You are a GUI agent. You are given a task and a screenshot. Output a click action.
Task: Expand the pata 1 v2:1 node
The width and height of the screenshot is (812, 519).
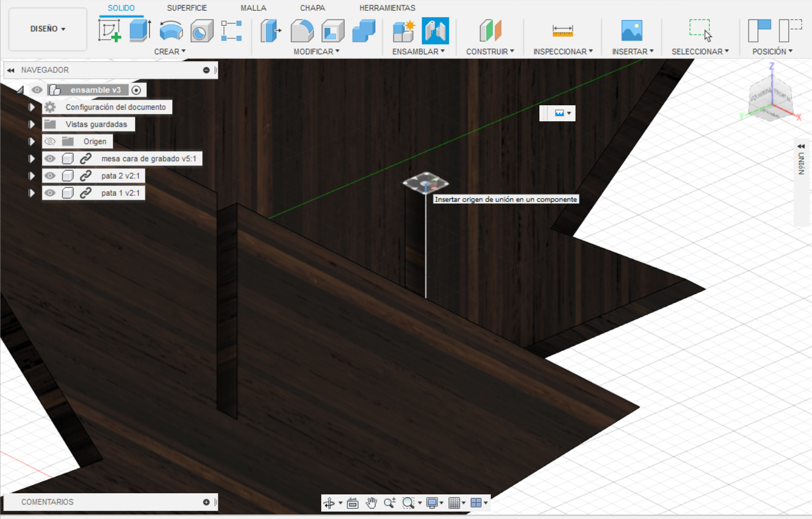32,193
